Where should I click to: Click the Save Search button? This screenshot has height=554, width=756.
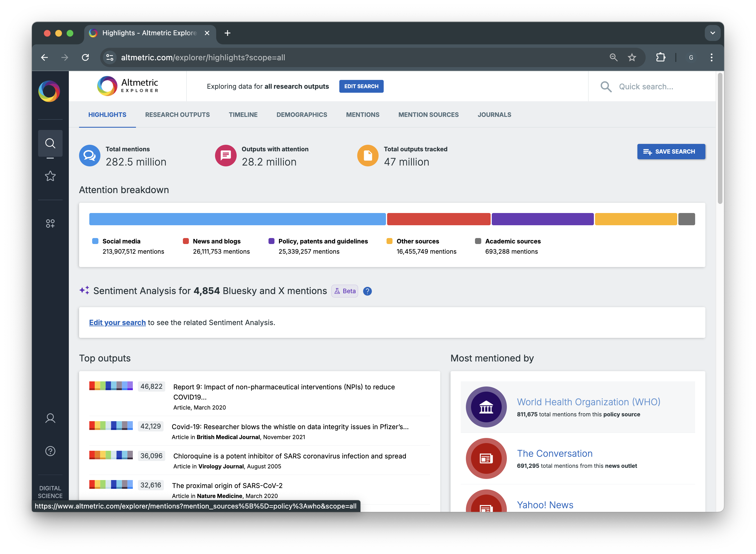pos(671,152)
